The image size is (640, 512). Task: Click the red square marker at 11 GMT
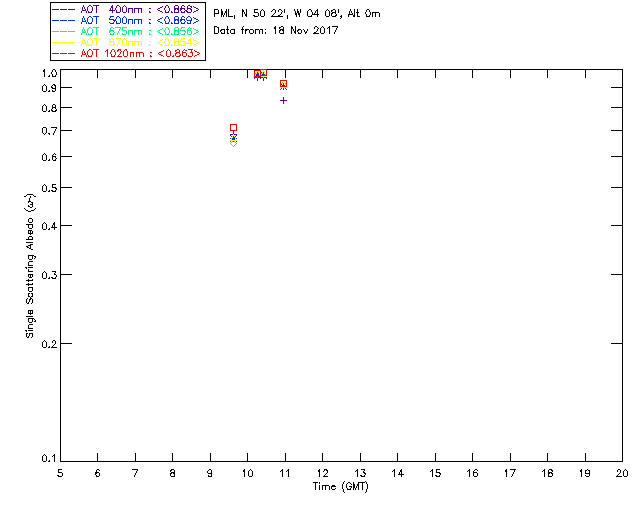283,84
